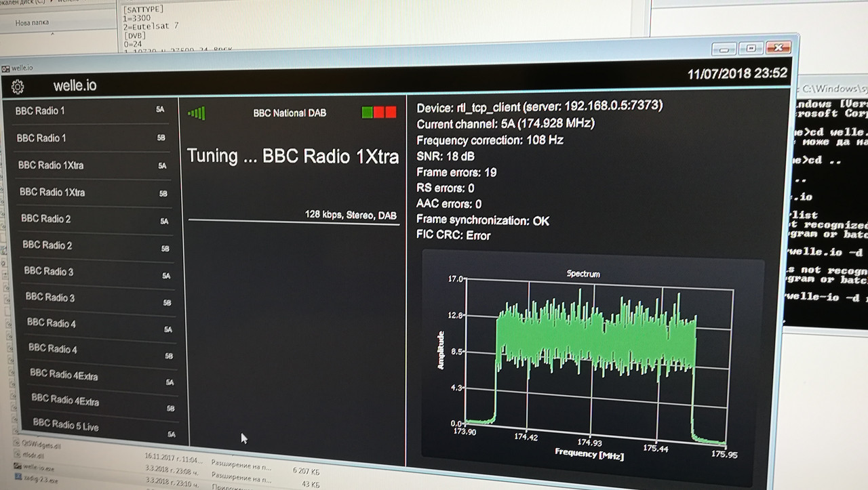Image resolution: width=868 pixels, height=490 pixels.
Task: Click the 11/07/2018 23:52 clock
Action: [737, 73]
